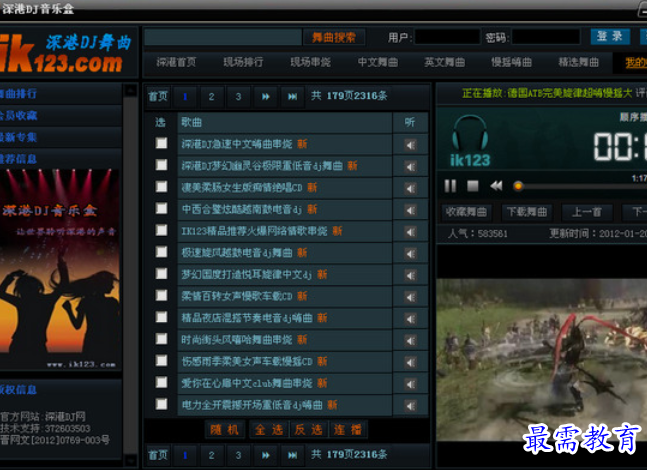Click 首页 in top pagination
The height and width of the screenshot is (470, 647).
(158, 97)
